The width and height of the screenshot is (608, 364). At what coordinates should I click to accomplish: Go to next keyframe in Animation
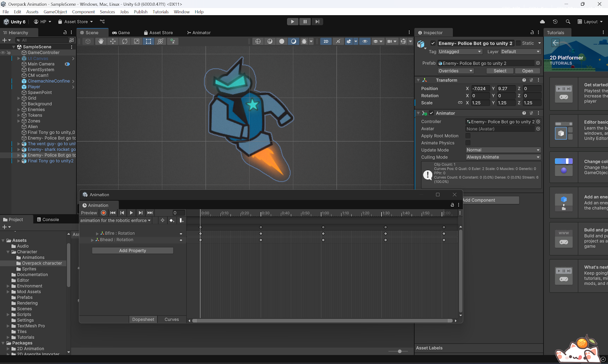coord(141,213)
